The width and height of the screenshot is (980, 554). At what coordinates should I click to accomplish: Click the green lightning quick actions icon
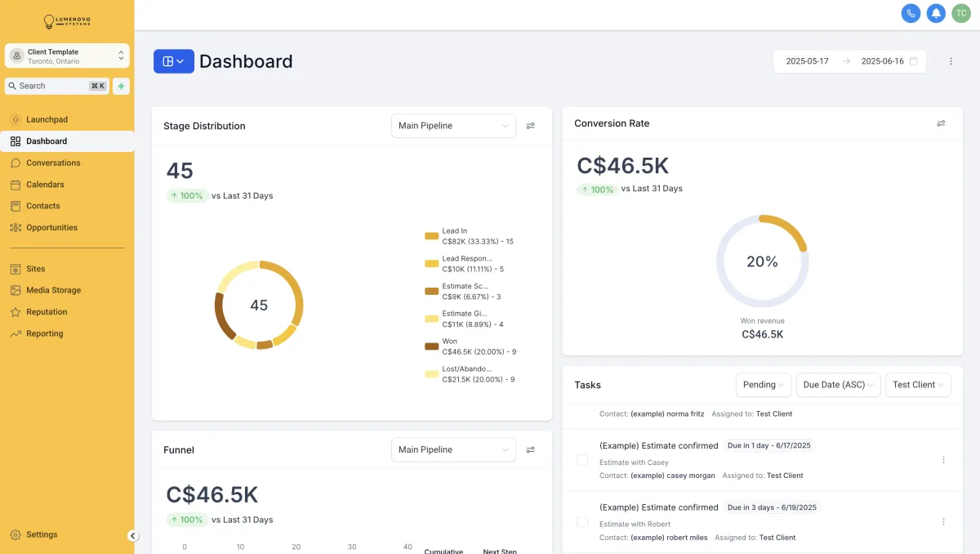coord(121,86)
